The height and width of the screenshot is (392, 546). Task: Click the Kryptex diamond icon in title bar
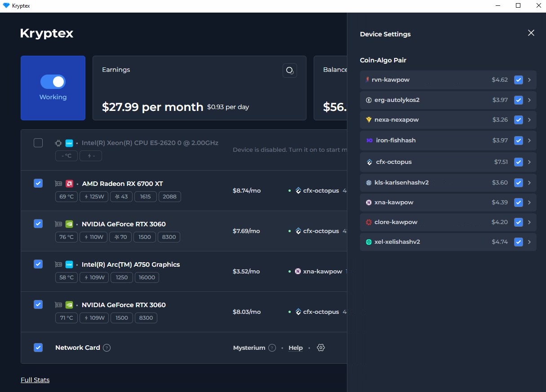(x=6, y=6)
